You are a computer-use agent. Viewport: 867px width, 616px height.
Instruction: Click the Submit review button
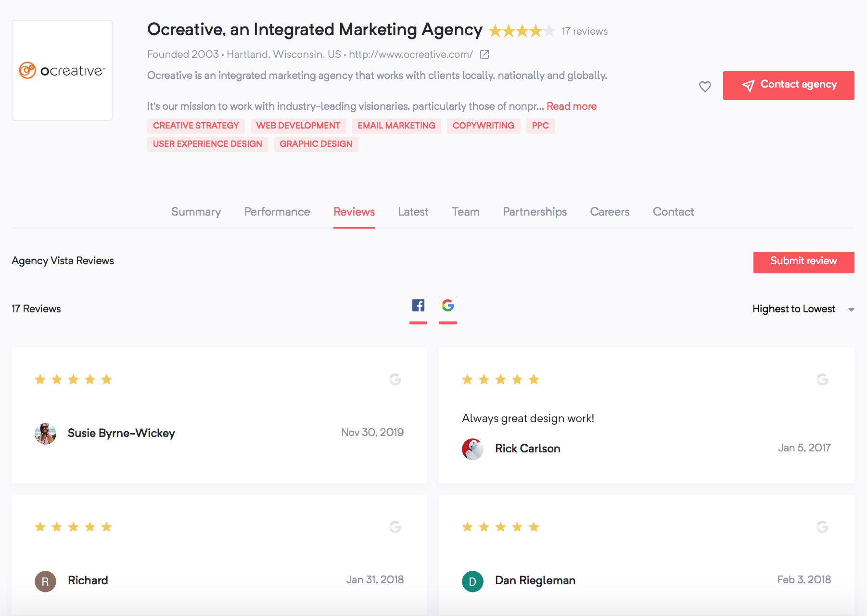pyautogui.click(x=804, y=262)
